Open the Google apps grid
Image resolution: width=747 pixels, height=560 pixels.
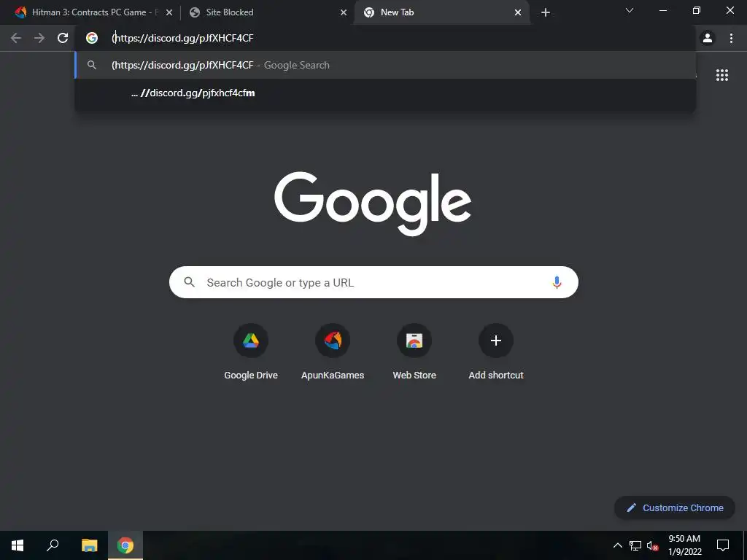point(722,75)
